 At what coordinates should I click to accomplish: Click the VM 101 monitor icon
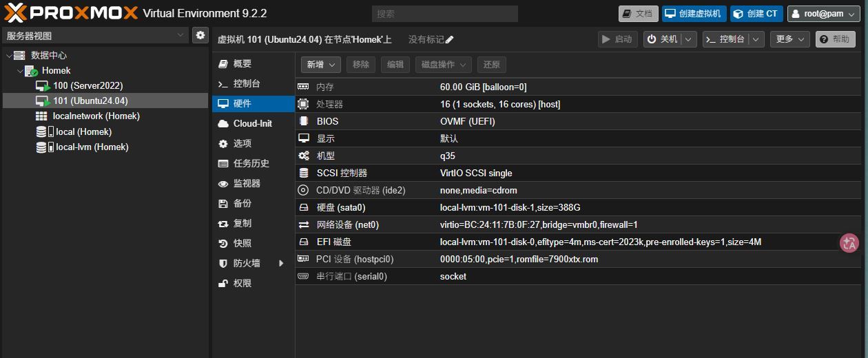(x=43, y=101)
